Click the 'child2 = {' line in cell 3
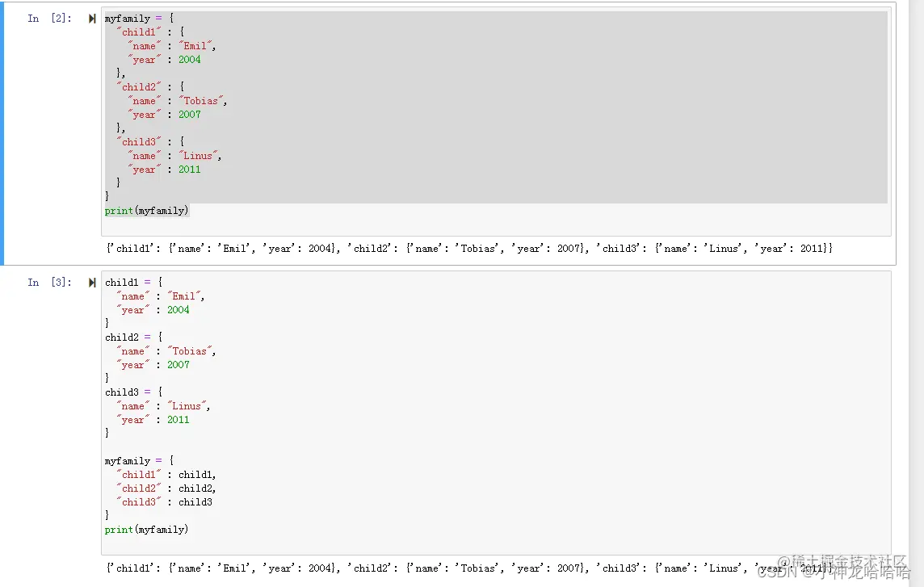 click(134, 338)
